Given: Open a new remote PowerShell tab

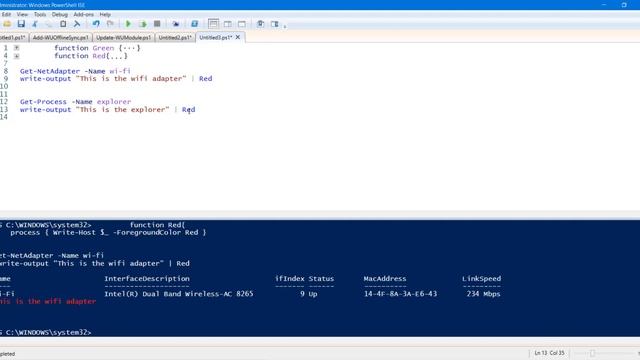Looking at the screenshot, I should tap(176, 24).
